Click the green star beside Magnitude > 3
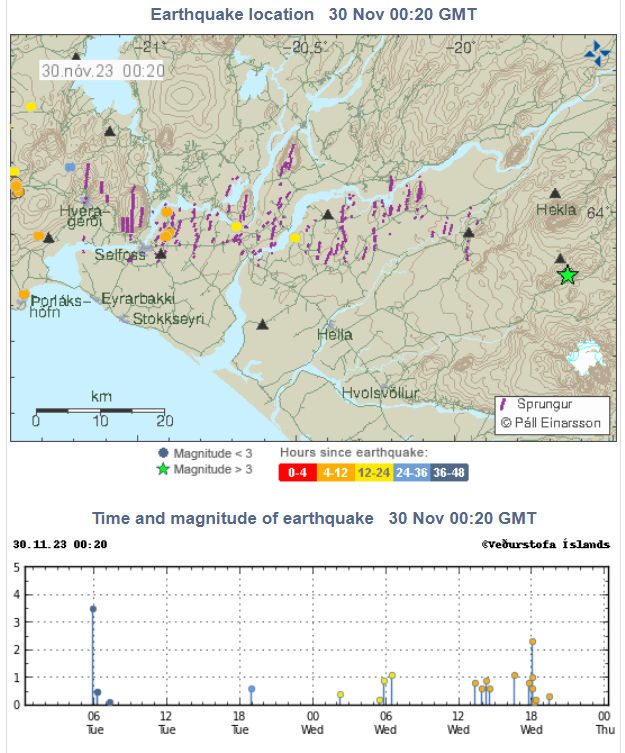The width and height of the screenshot is (625, 753). (164, 470)
